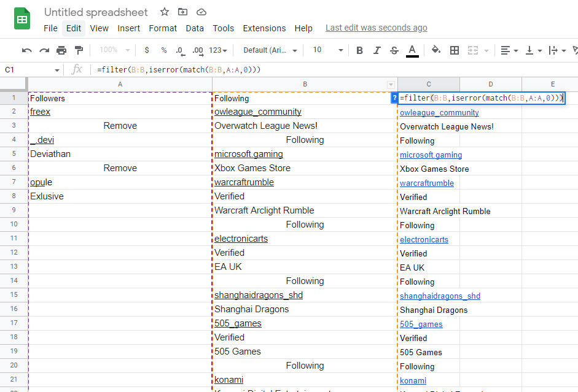
Task: Click the Untitled spreadsheet title field
Action: (x=96, y=12)
